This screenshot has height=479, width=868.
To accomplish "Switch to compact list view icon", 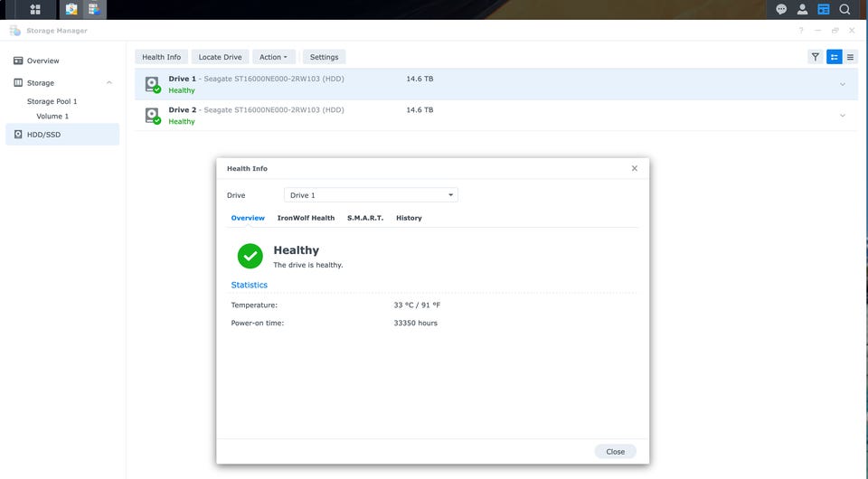I will [850, 57].
